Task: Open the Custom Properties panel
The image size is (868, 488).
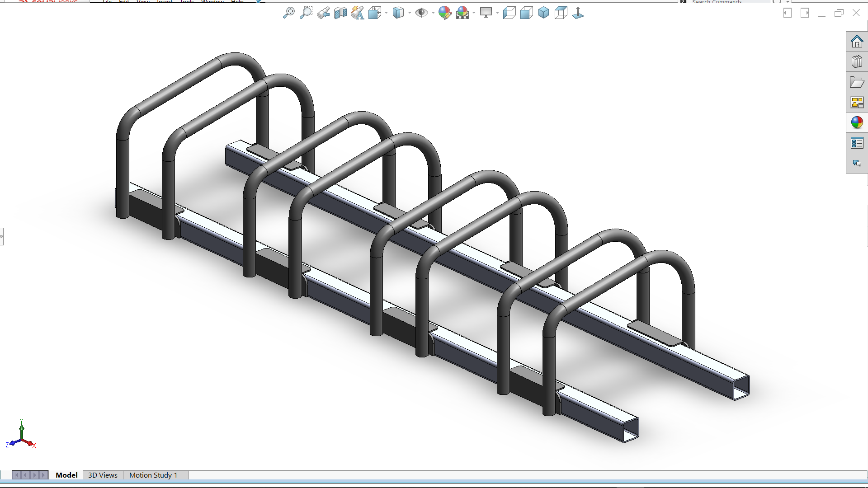Action: click(857, 143)
